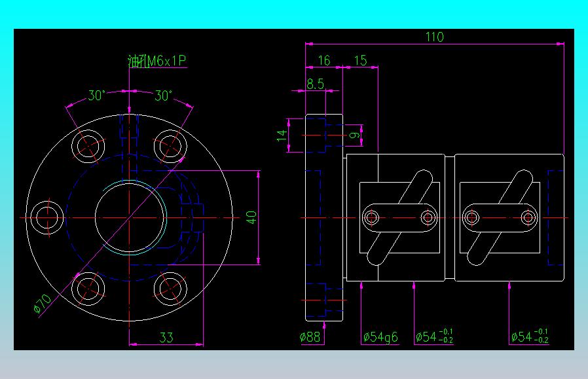This screenshot has height=379, width=588.
Task: Select the right 30° angle dimension
Action: (164, 95)
